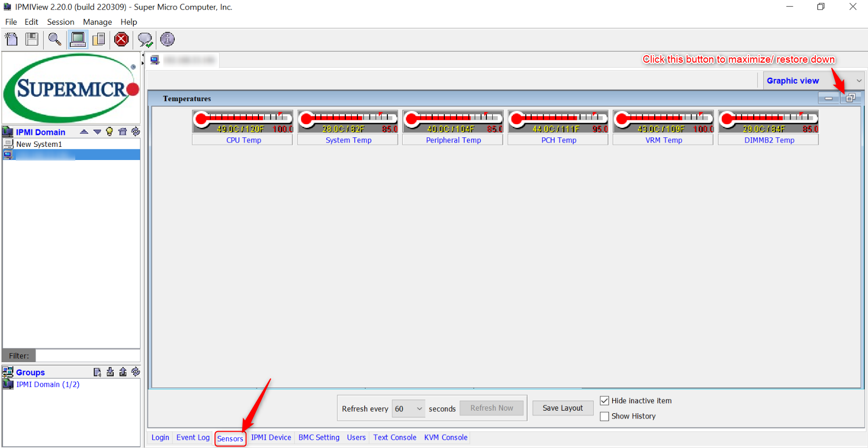This screenshot has width=868, height=448.
Task: Select the highlighted system below New System1
Action: coord(71,155)
